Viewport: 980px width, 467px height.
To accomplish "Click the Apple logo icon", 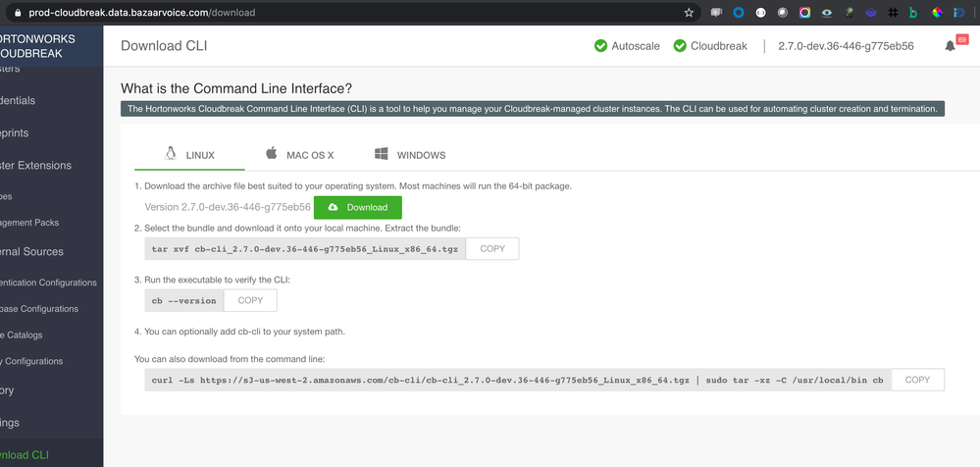I will coord(272,153).
